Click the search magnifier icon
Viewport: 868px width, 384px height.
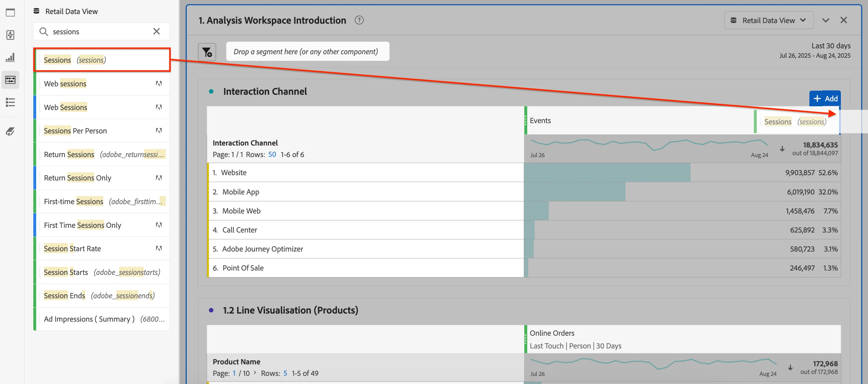(x=43, y=32)
